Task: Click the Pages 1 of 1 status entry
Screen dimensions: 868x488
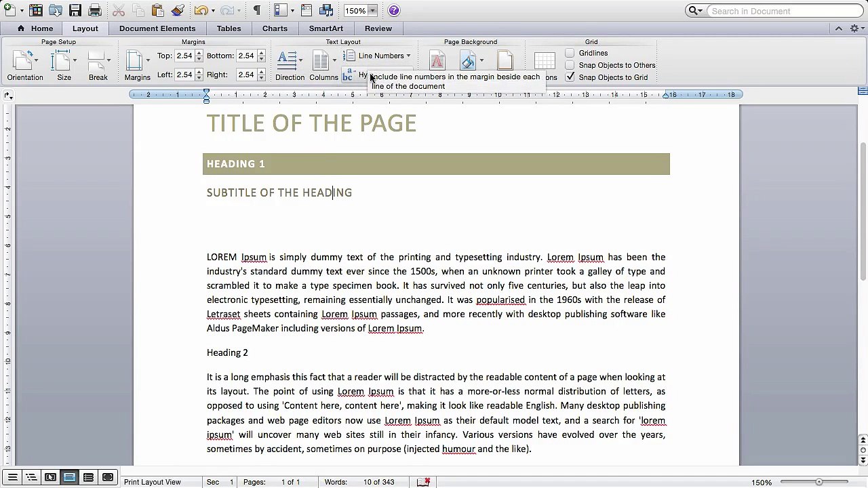Action: point(271,482)
